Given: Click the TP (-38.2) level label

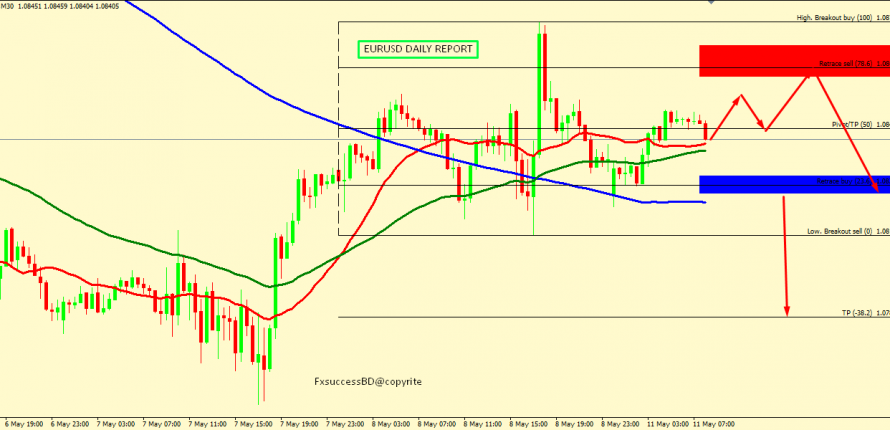Looking at the screenshot, I should (x=864, y=313).
